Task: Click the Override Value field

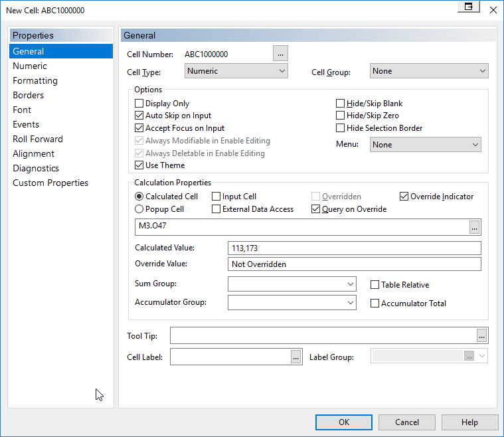Action: click(x=354, y=264)
